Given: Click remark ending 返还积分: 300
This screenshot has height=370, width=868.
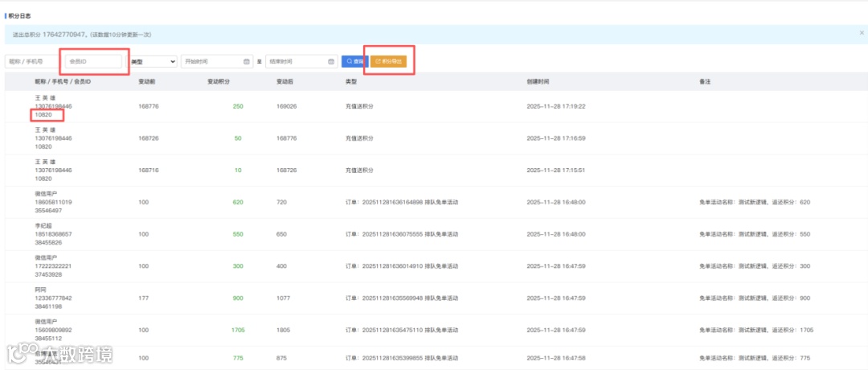Looking at the screenshot, I should point(755,266).
